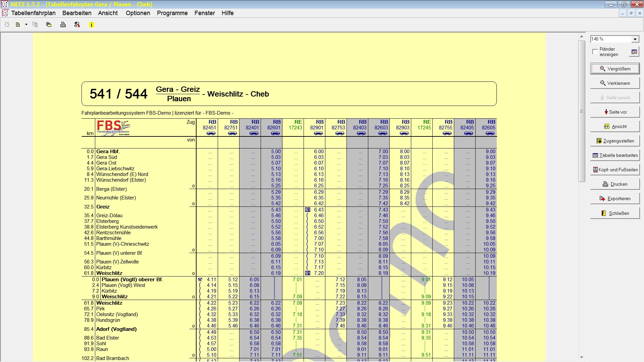This screenshot has height=362, width=644.
Task: Open the Tabellenfahrplan menu
Action: pyautogui.click(x=33, y=13)
